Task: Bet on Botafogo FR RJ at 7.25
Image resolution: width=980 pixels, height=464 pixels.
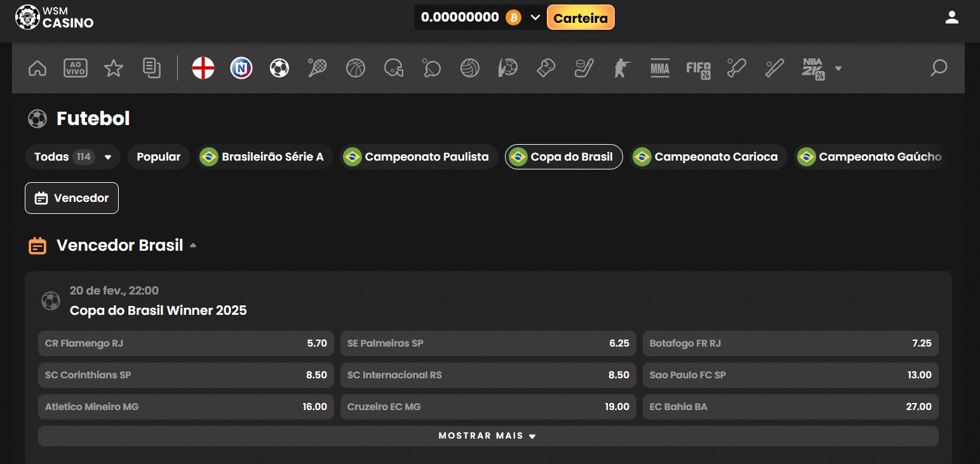Action: coord(790,343)
